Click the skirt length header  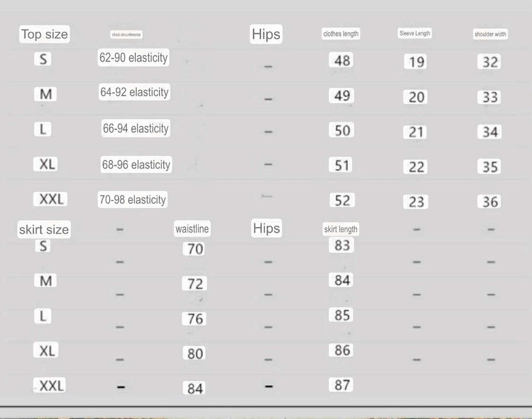pos(341,229)
